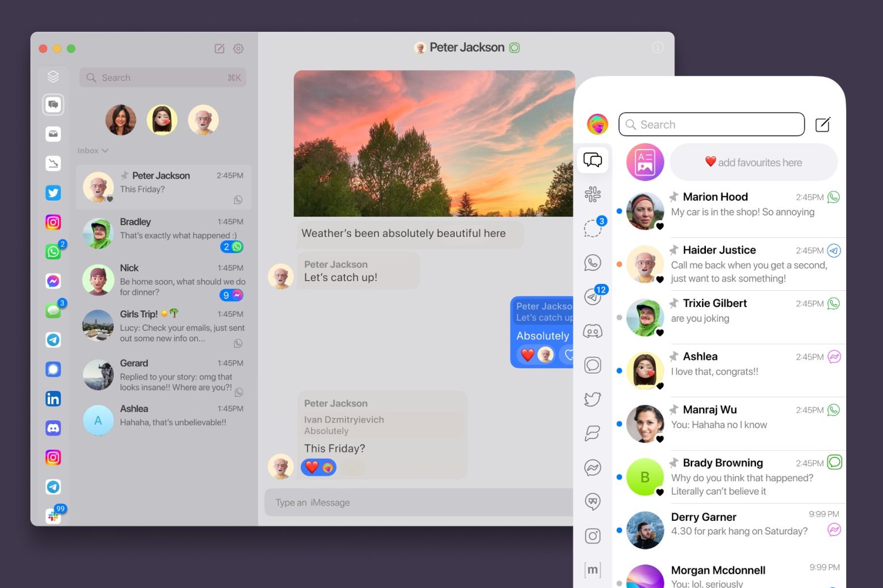The height and width of the screenshot is (588, 883).
Task: Click "Weather's been absolutely beautiful here" caption
Action: tap(404, 233)
